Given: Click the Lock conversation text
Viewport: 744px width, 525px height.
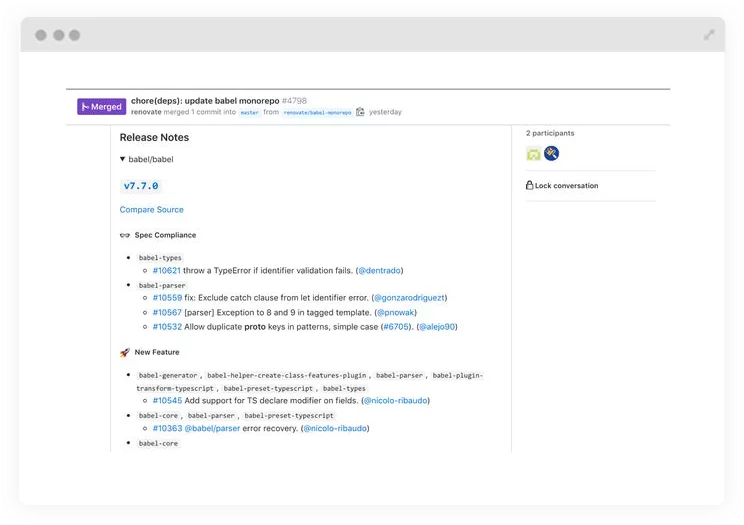Looking at the screenshot, I should [x=567, y=186].
